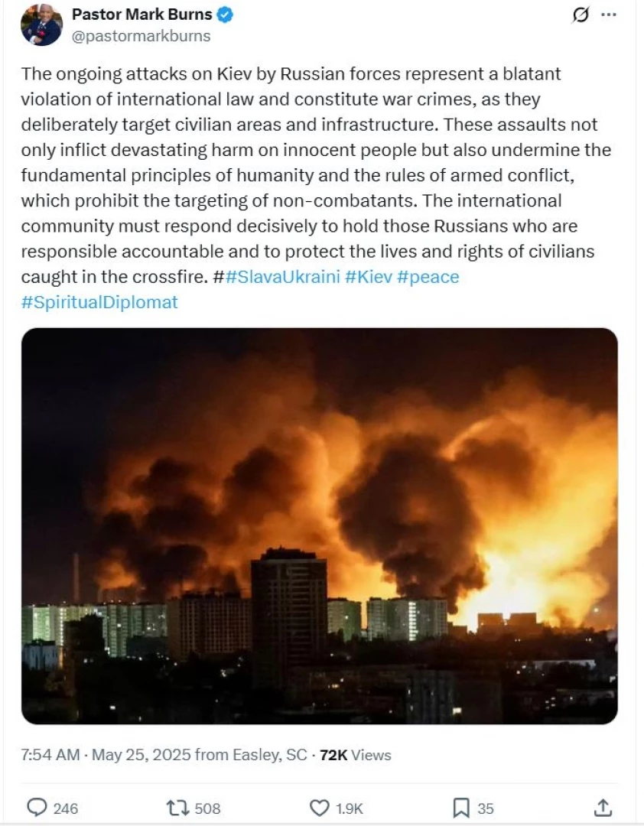Image resolution: width=644 pixels, height=826 pixels.
Task: Follow the #peace hashtag link
Action: coord(428,277)
